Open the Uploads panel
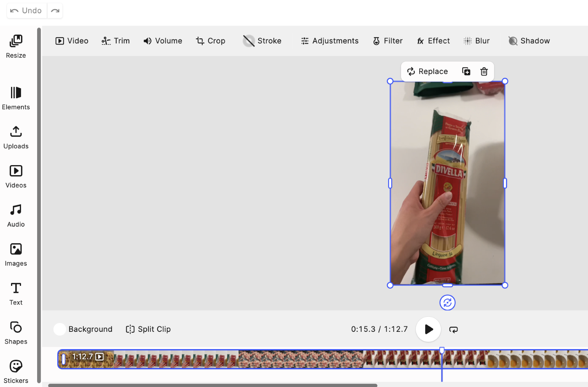 tap(16, 138)
